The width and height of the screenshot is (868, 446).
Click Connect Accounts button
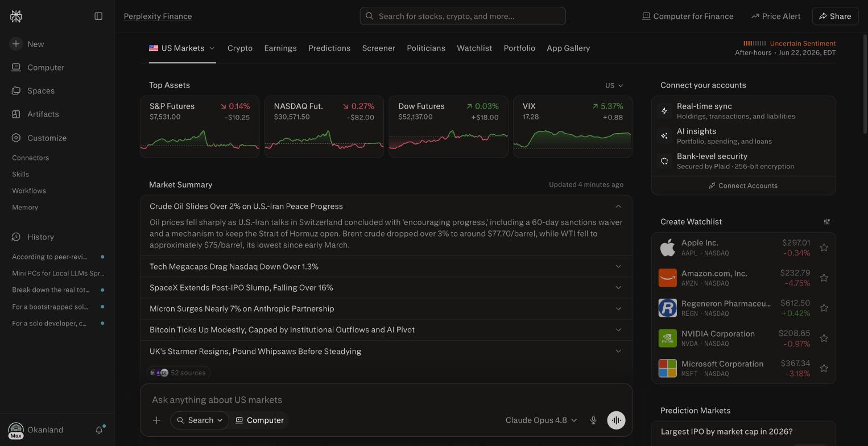[x=743, y=185]
